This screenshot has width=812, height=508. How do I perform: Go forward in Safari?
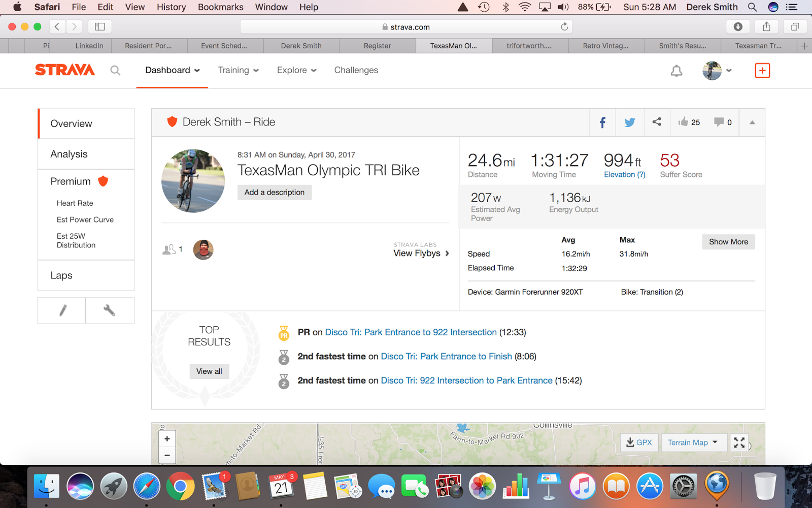pos(74,26)
